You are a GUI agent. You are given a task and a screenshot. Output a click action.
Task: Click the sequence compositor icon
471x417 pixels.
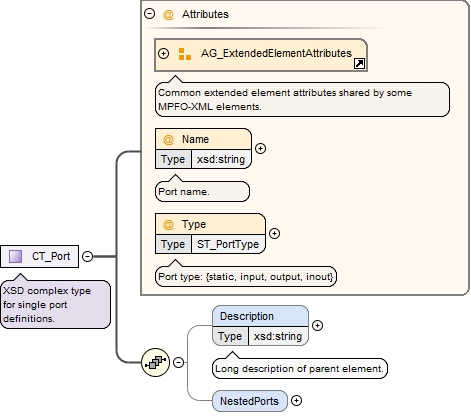(156, 362)
